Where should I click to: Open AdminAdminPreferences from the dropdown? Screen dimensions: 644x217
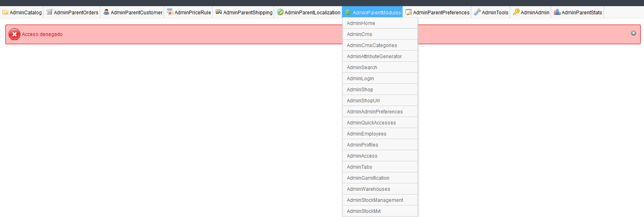[x=380, y=112]
